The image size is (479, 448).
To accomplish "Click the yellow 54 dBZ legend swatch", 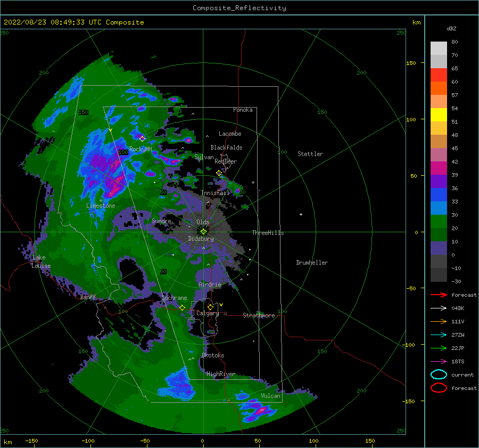I will pyautogui.click(x=439, y=115).
